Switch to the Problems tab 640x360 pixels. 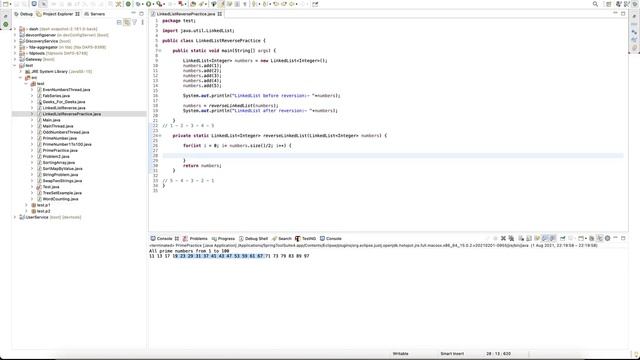[195, 238]
